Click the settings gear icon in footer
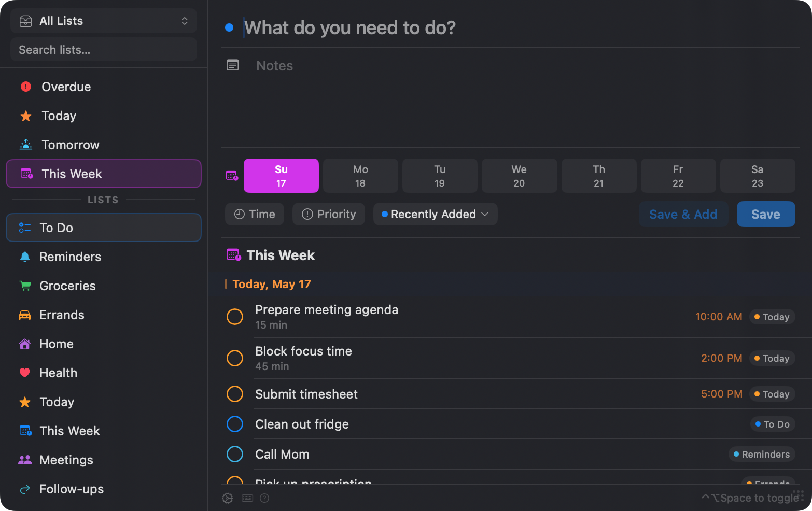This screenshot has width=812, height=511. pos(228,498)
